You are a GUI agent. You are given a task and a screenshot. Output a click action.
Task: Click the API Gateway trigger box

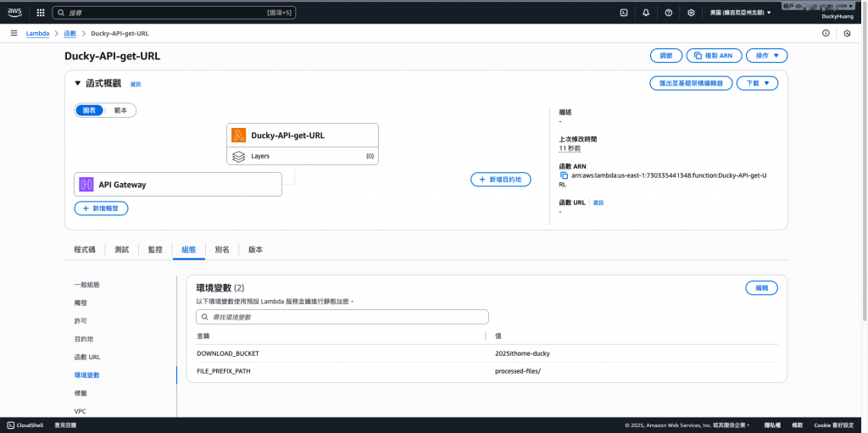[178, 185]
